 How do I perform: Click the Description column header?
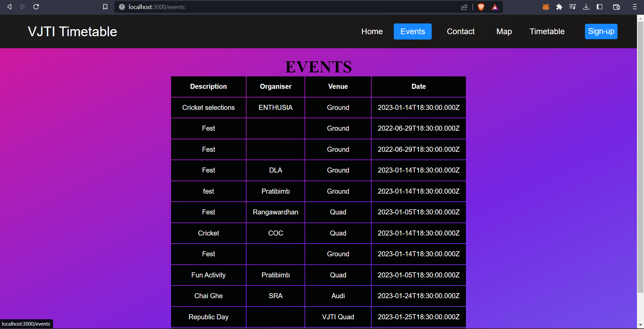[x=209, y=86]
